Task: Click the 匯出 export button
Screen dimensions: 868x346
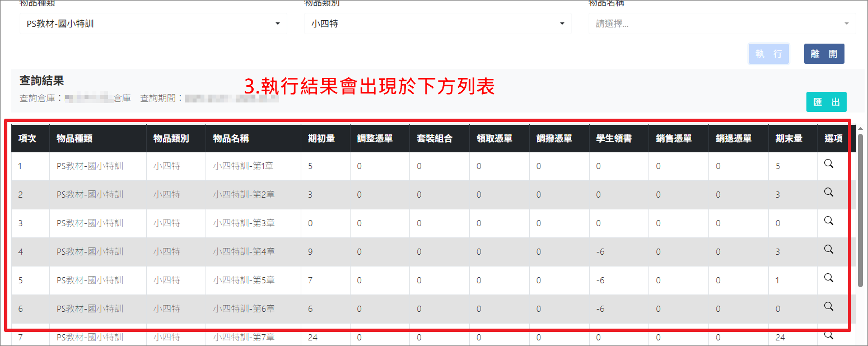Action: tap(826, 102)
